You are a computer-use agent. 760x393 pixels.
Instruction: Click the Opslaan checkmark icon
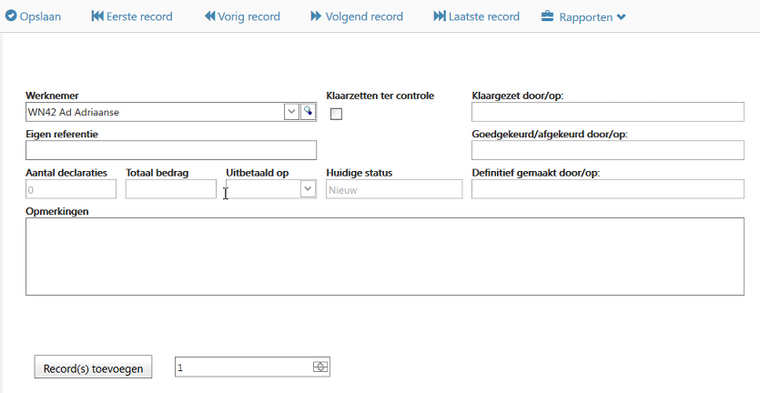click(11, 16)
